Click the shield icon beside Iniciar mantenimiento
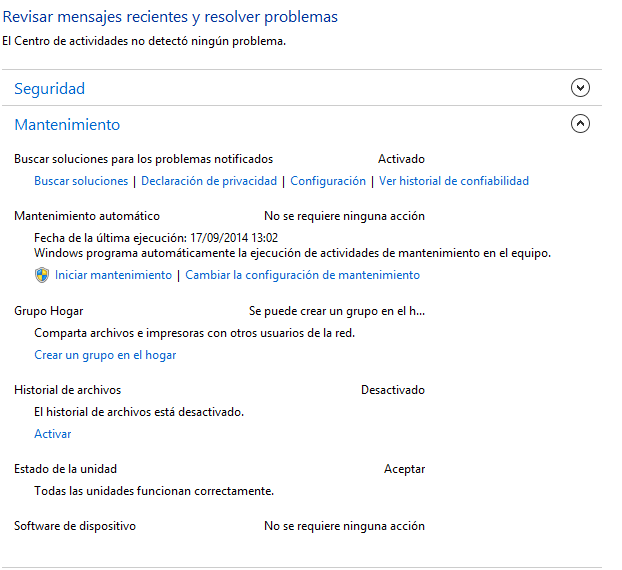The width and height of the screenshot is (622, 570). (42, 275)
